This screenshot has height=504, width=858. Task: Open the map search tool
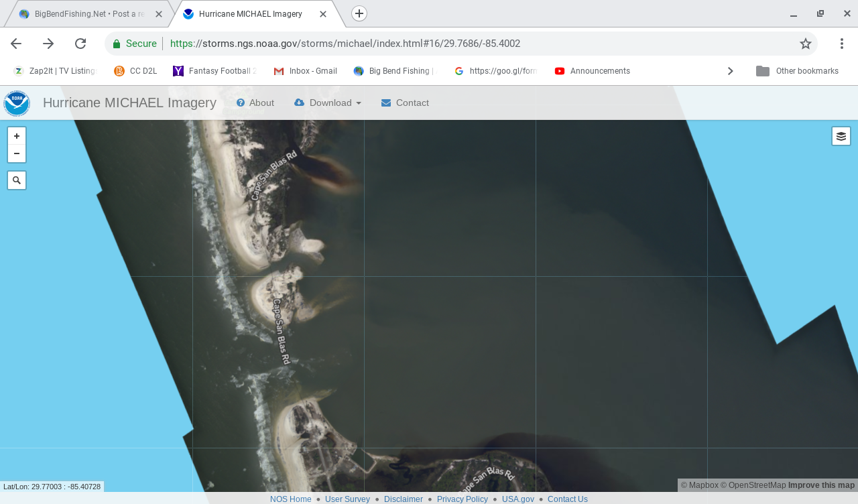click(17, 180)
